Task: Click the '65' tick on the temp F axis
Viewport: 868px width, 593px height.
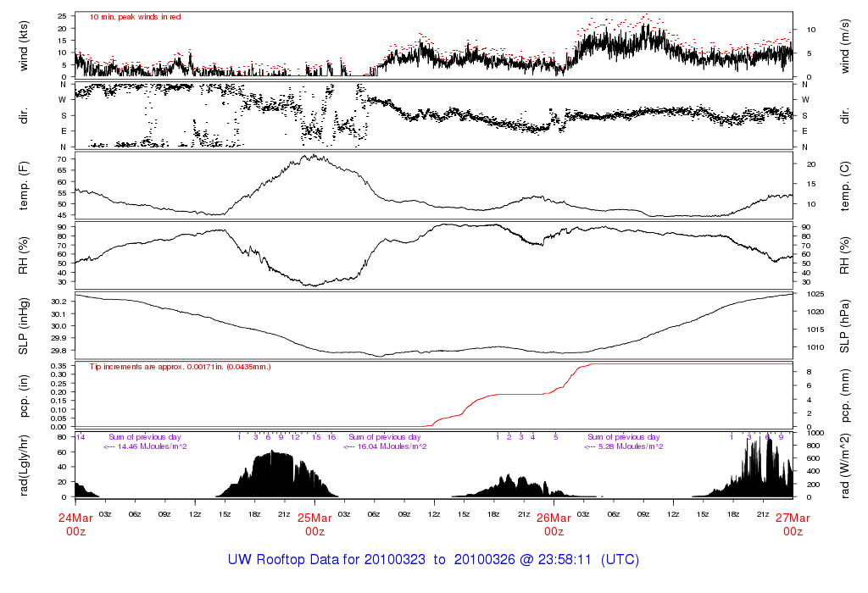Action: tap(62, 170)
